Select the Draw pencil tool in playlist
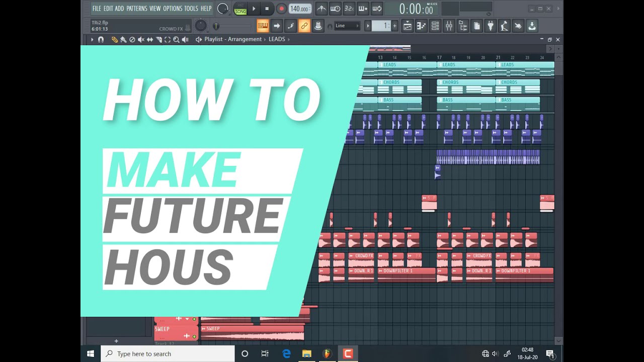 coord(114,39)
